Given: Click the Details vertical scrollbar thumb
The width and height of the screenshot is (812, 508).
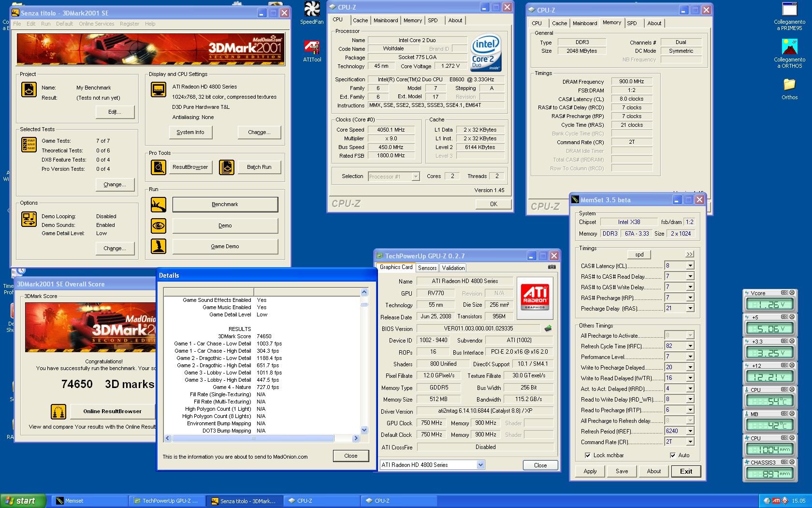Looking at the screenshot, I should (364, 304).
